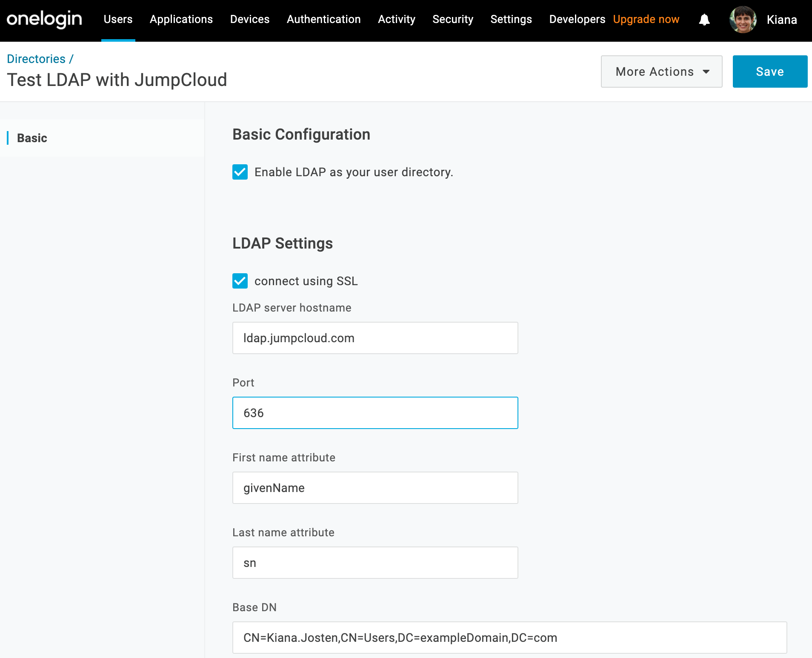
Task: Click the notifications bell icon
Action: click(x=704, y=20)
